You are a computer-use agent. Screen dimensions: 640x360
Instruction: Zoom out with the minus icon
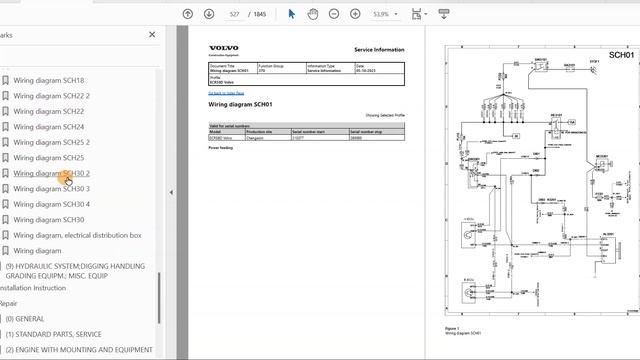(x=334, y=14)
